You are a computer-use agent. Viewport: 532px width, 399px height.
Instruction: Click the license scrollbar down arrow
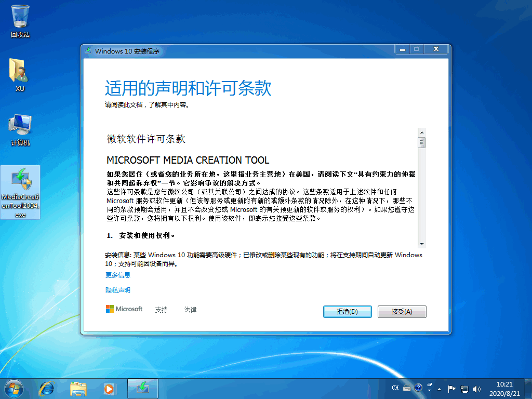pos(422,244)
